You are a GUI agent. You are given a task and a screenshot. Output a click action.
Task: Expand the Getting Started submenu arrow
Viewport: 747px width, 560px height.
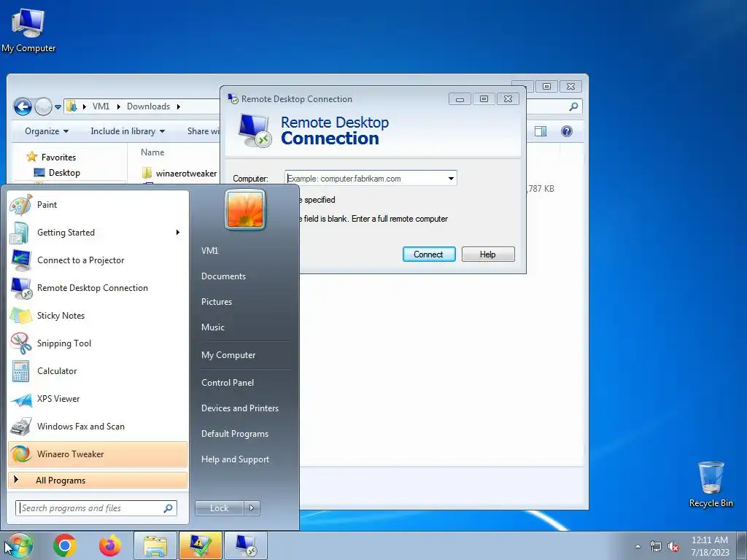point(178,233)
